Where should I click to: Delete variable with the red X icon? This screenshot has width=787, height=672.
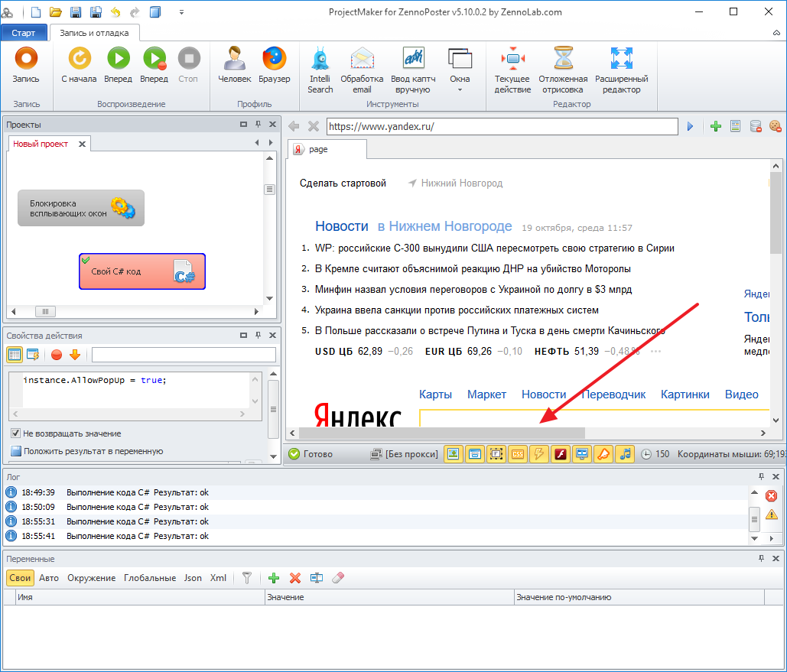pyautogui.click(x=295, y=578)
